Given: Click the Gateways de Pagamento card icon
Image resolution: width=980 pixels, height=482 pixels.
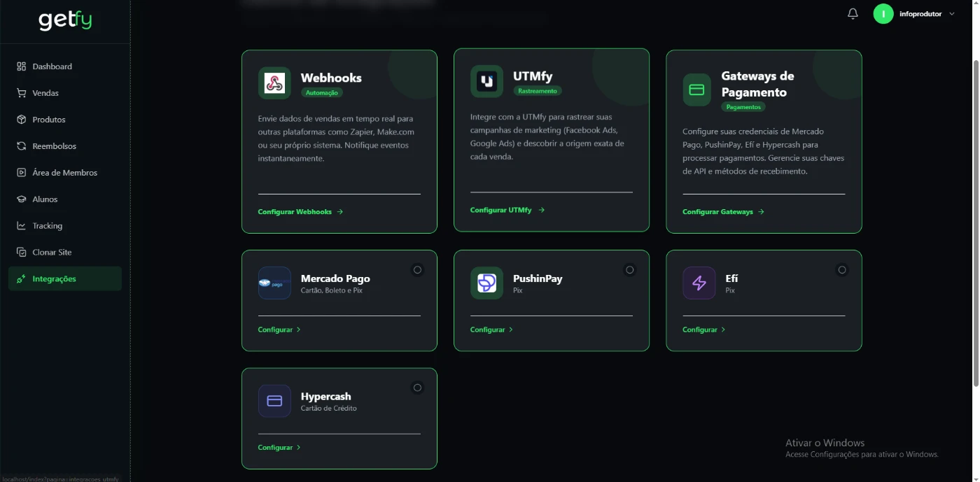Looking at the screenshot, I should click(696, 90).
